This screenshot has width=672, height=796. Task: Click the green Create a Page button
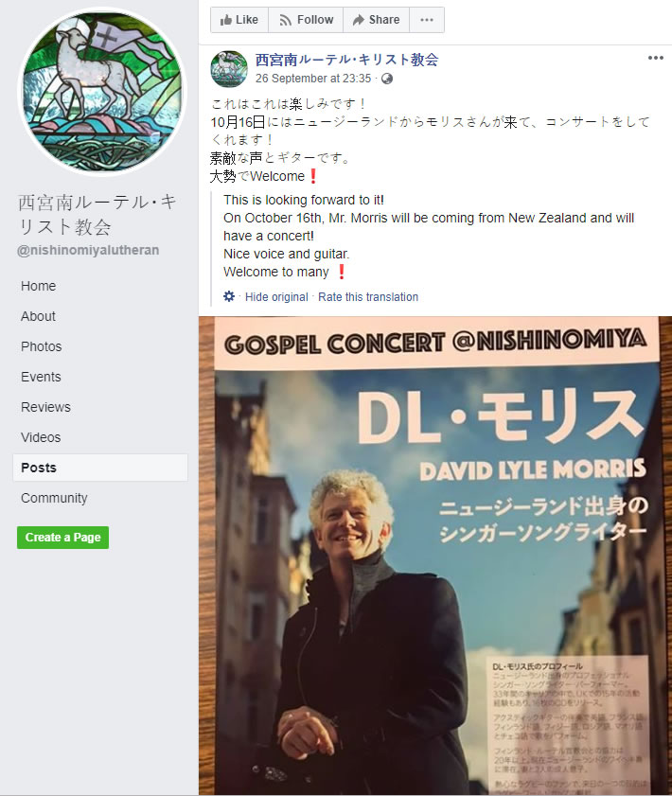pos(62,538)
